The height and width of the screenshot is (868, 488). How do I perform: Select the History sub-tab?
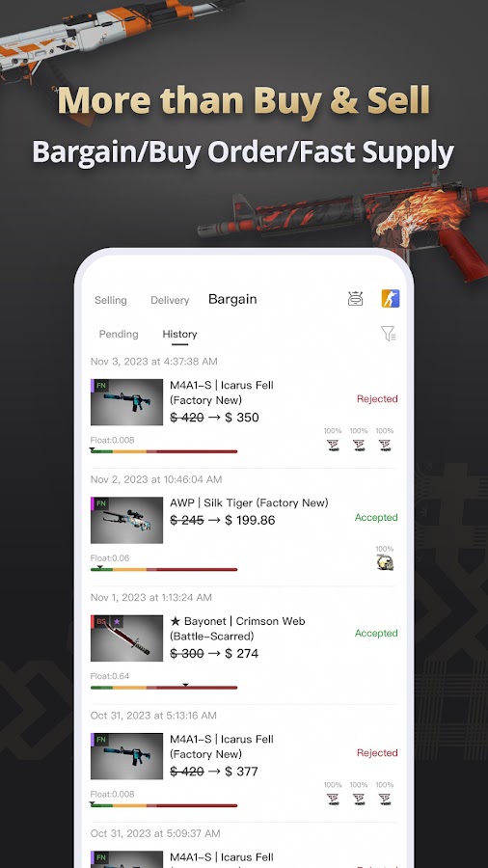179,335
